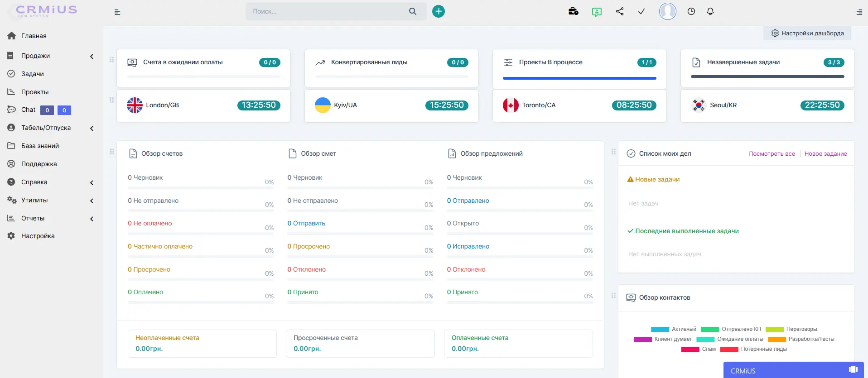Open the right-side panel menu icon
The height and width of the screenshot is (378, 868).
tap(859, 12)
